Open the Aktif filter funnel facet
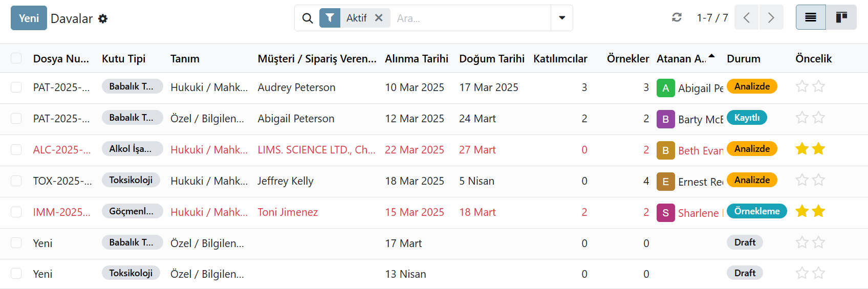 330,18
